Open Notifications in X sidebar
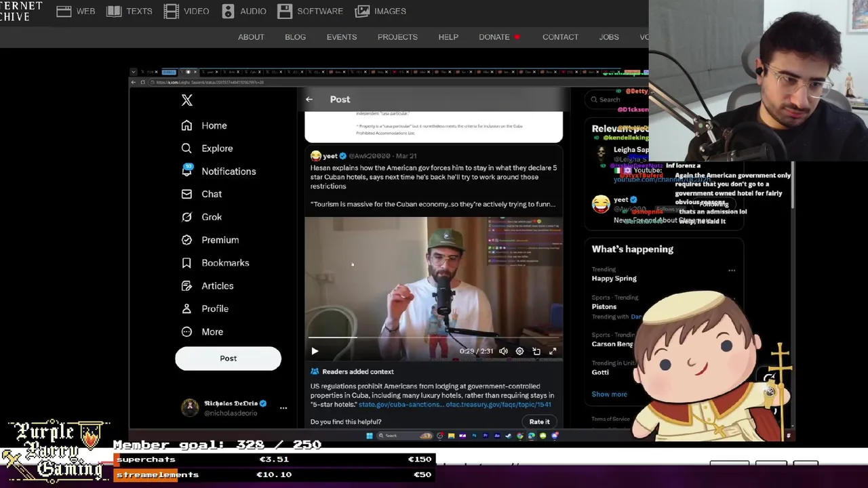Screen dimensions: 868x488 218,171
